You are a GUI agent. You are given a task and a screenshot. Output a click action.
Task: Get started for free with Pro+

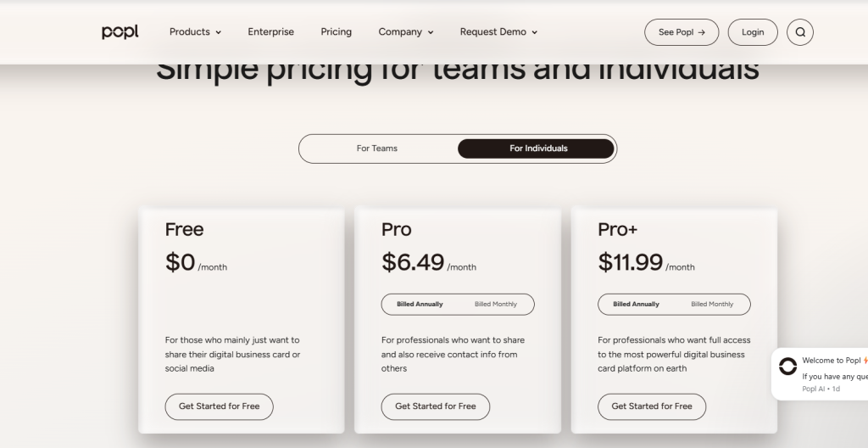651,406
